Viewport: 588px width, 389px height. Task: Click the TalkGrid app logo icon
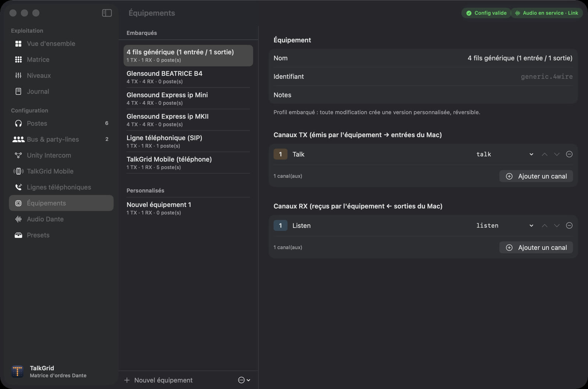pos(17,371)
